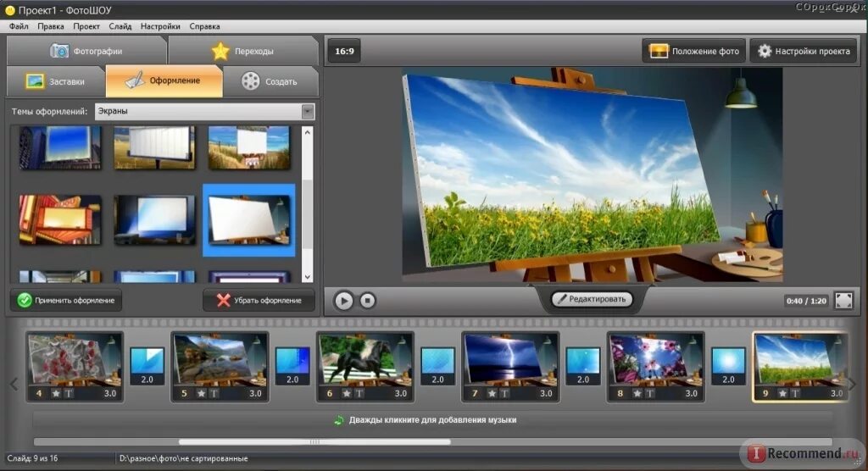
Task: Click Применить оформление button
Action: pos(66,301)
